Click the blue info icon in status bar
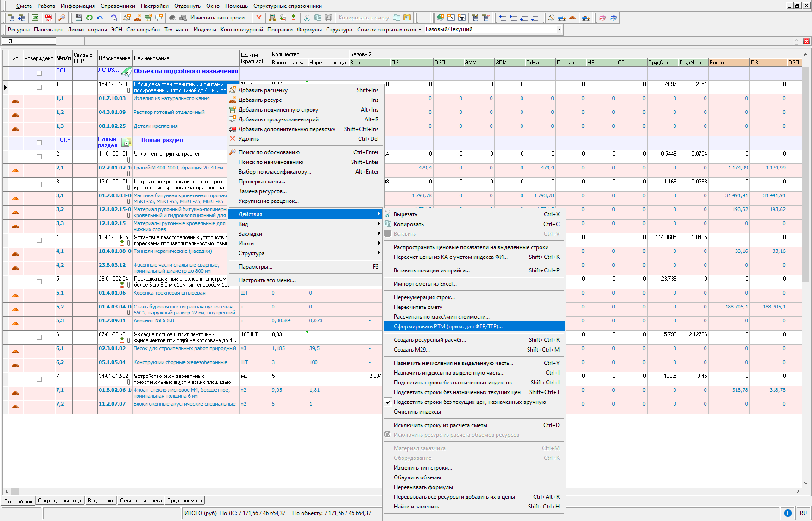The height and width of the screenshot is (521, 812). pyautogui.click(x=787, y=513)
